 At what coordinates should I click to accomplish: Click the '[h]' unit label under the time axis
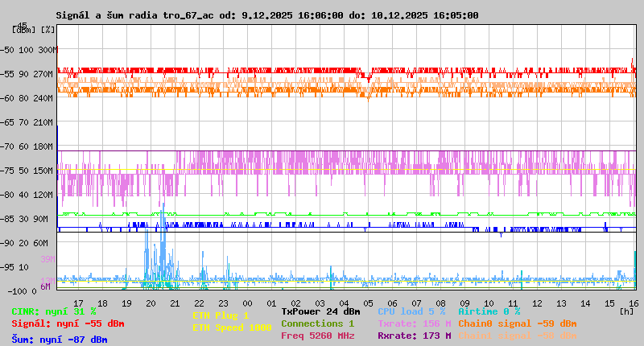pyautogui.click(x=626, y=311)
